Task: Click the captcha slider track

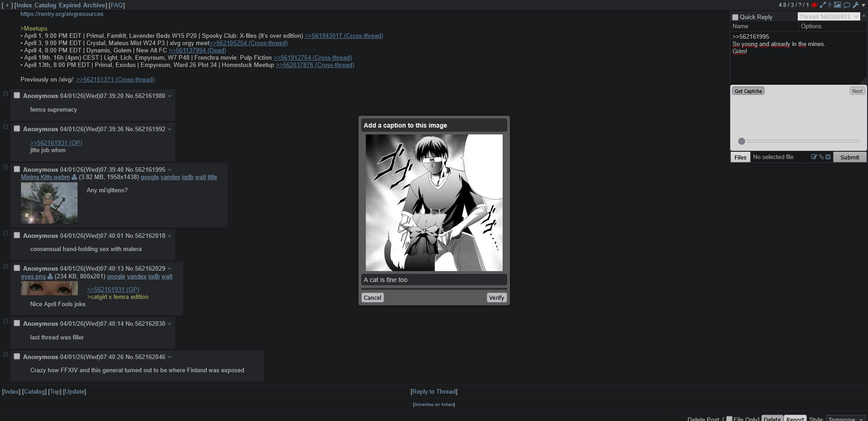Action: click(799, 141)
